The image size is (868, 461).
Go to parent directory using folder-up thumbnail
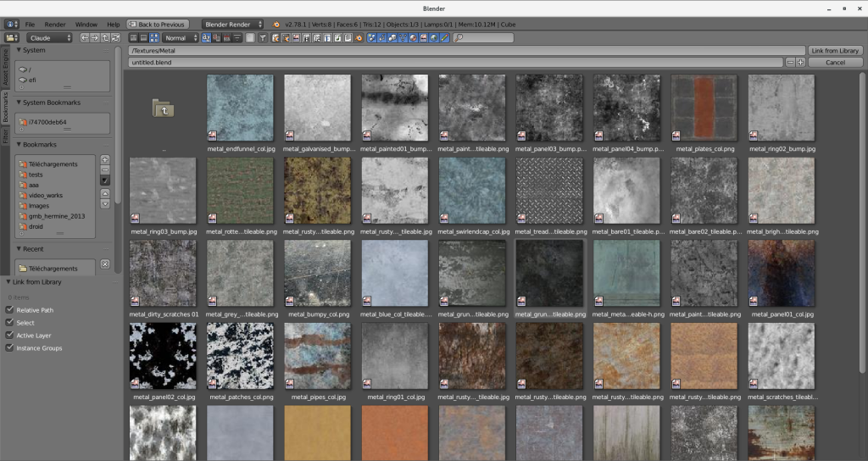[163, 108]
